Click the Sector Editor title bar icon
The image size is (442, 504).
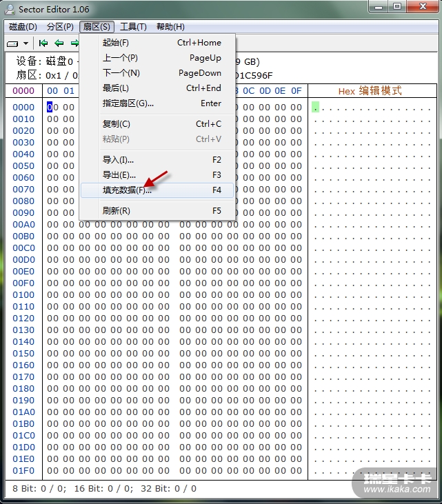10,10
